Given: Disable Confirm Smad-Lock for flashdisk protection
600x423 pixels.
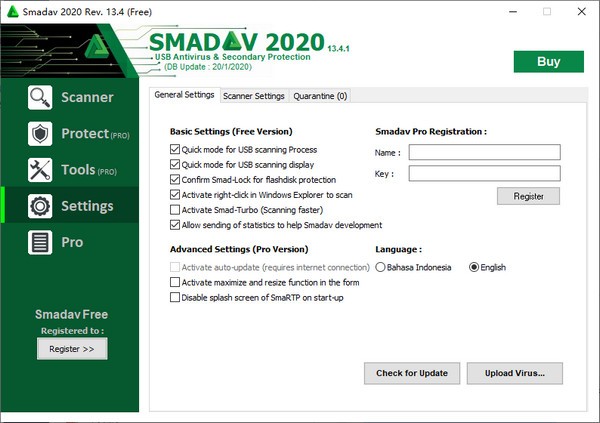Looking at the screenshot, I should point(176,180).
